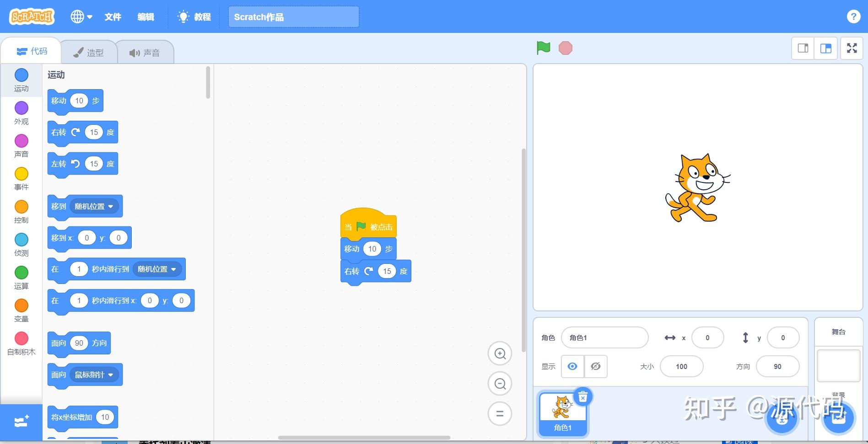The image size is (868, 444).
Task: Click the green flag to run
Action: point(543,48)
